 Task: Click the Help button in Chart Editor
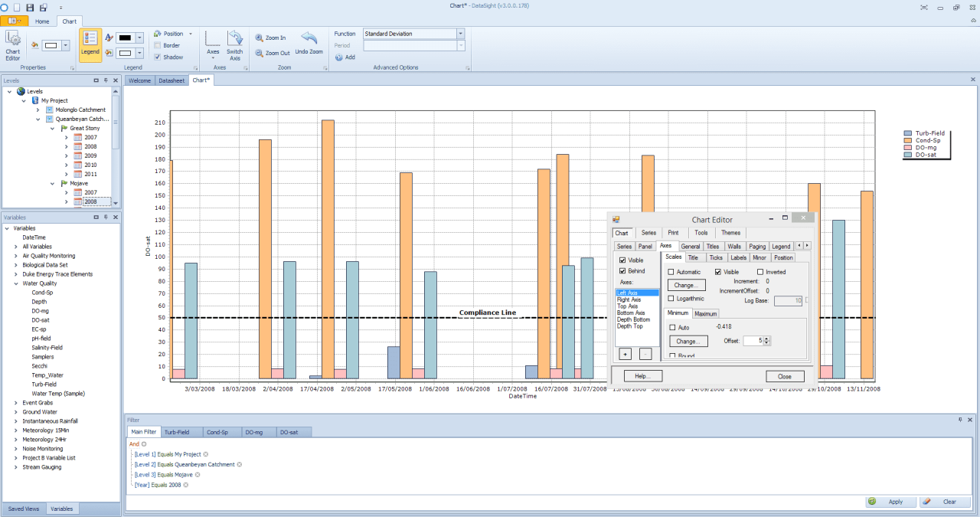(x=642, y=376)
